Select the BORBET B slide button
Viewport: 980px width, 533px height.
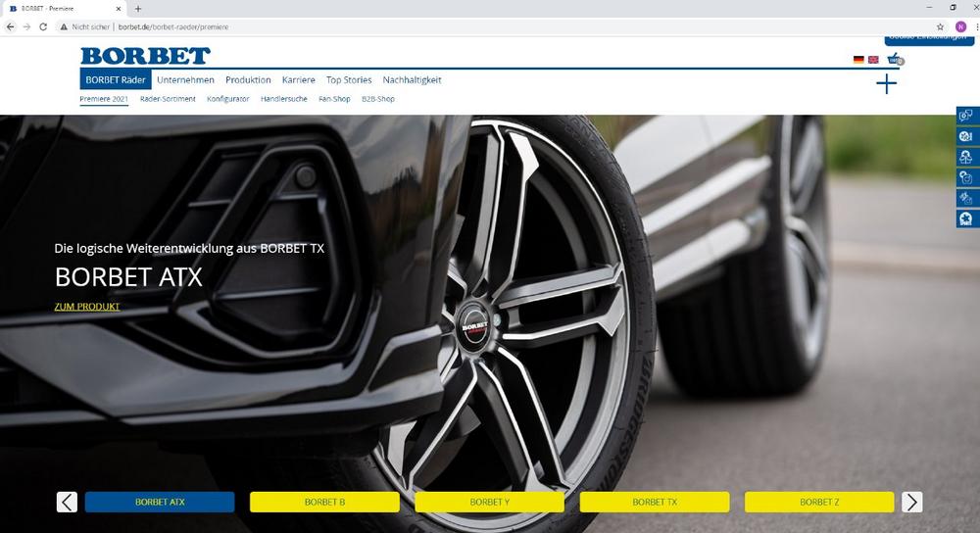point(325,502)
